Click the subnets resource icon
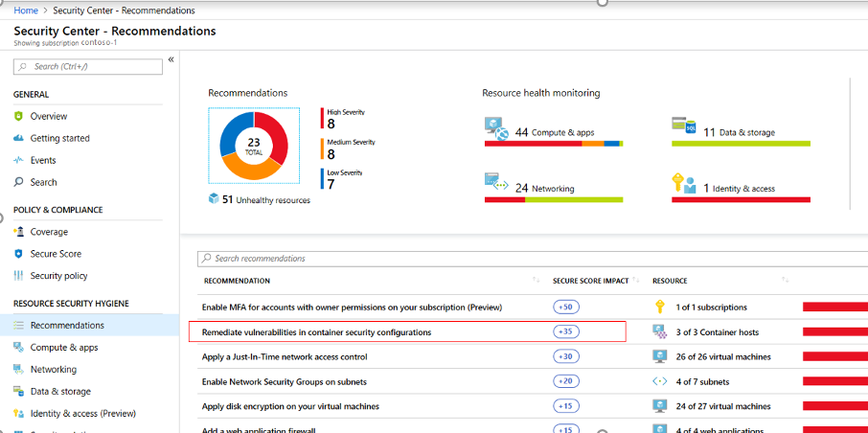This screenshot has height=433, width=868. pos(659,381)
